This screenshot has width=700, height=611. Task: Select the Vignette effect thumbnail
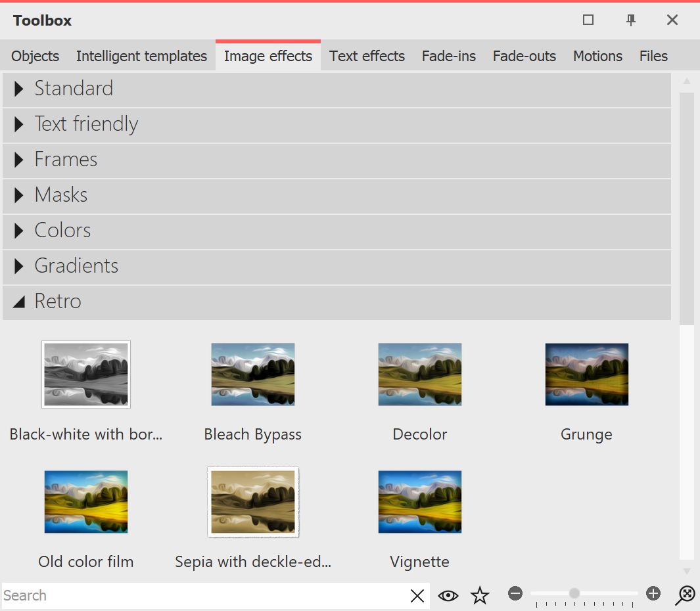419,501
